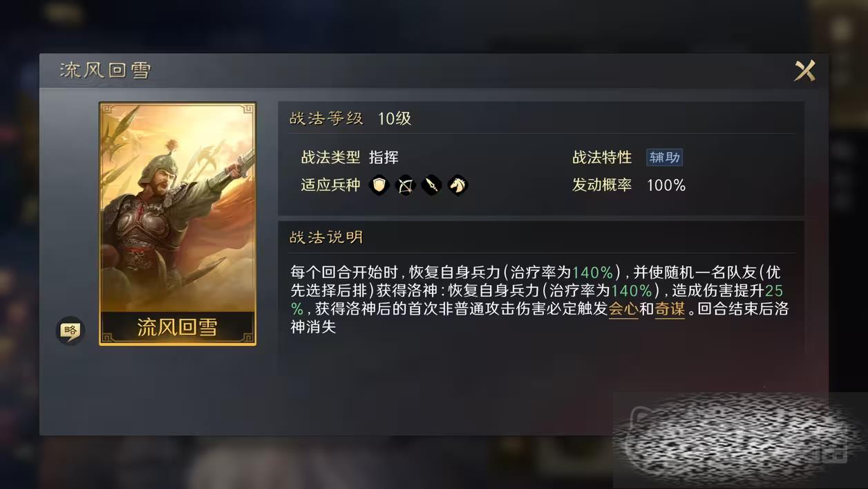Select the spear troop type icon

coord(431,185)
